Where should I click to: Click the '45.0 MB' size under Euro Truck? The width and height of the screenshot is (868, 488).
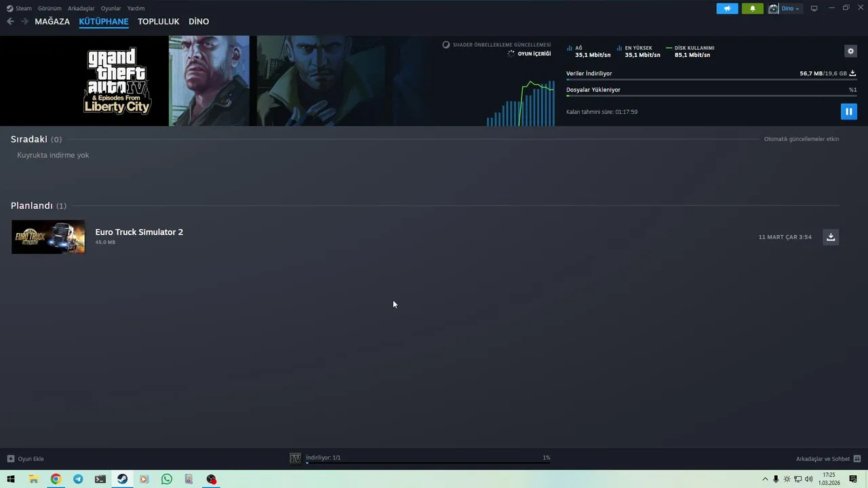pos(105,242)
